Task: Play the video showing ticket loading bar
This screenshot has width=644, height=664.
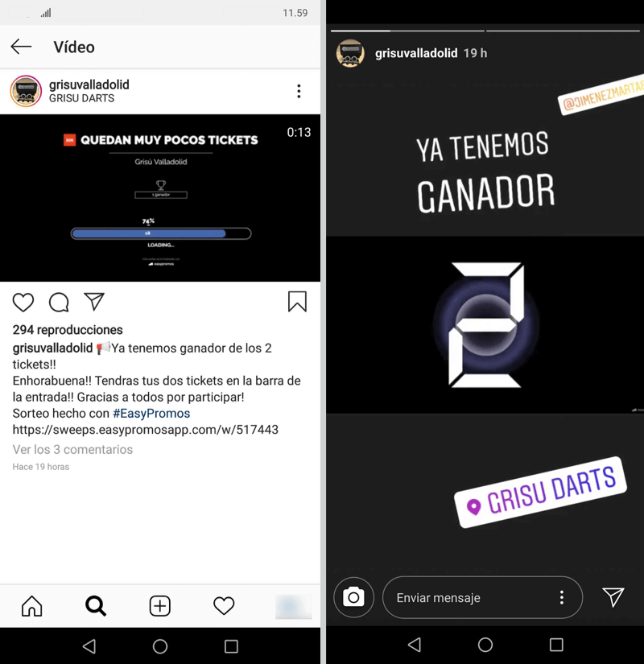Action: [x=160, y=198]
